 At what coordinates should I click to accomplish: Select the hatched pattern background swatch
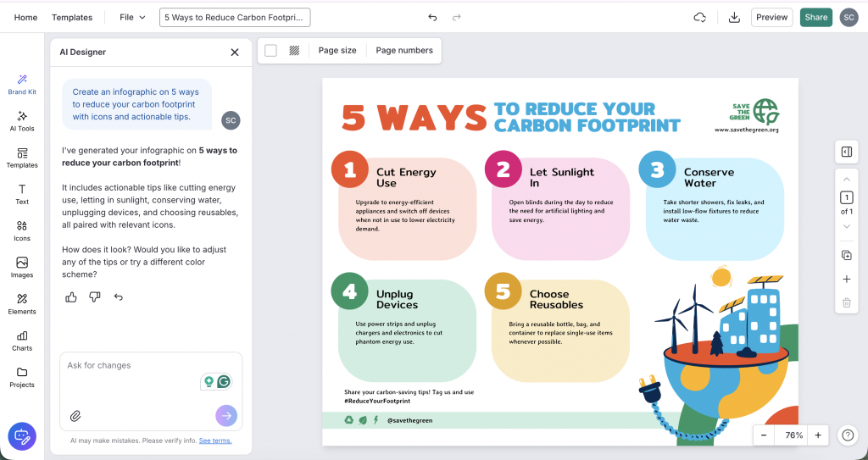point(294,50)
